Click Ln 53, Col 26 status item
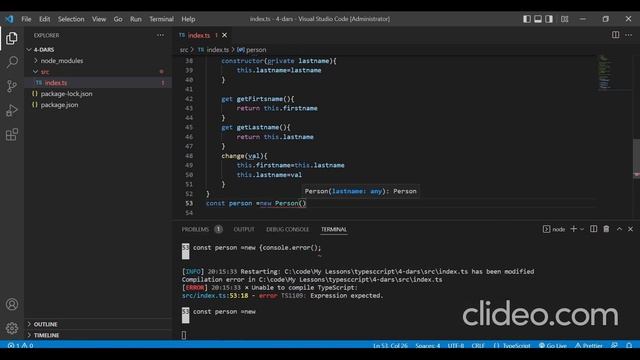 [x=390, y=345]
